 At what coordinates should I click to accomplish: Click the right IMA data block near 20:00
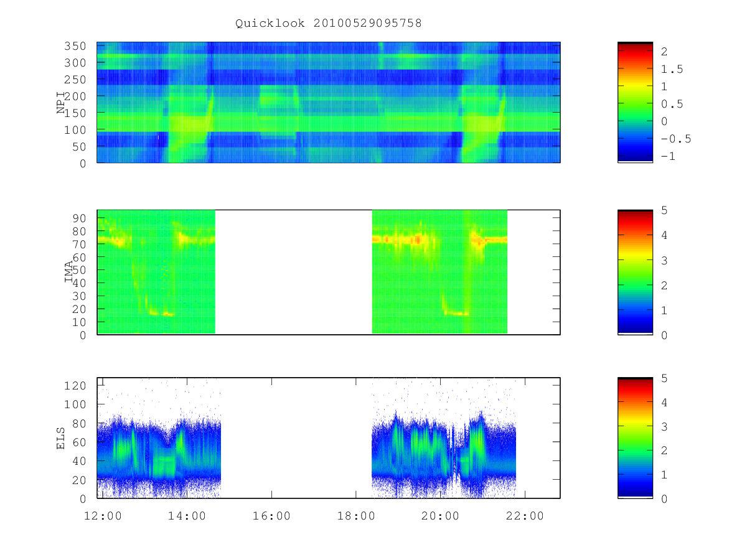[x=439, y=272]
